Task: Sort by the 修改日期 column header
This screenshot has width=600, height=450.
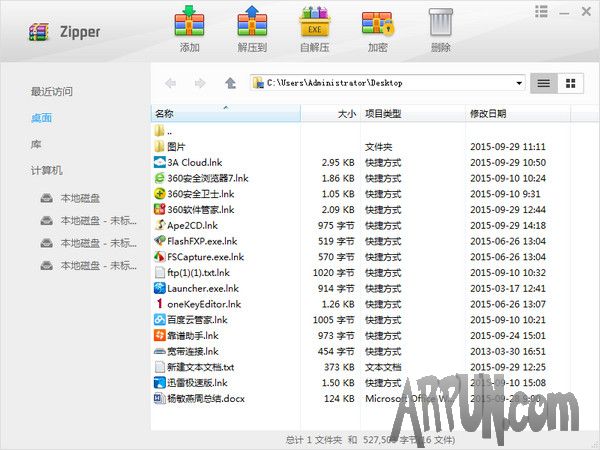Action: coord(518,113)
